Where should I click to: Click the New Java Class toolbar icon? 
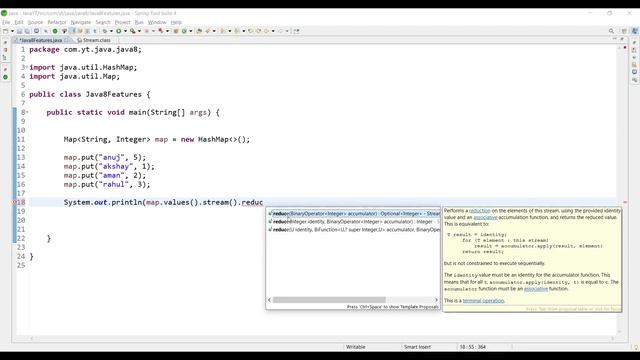[x=184, y=31]
